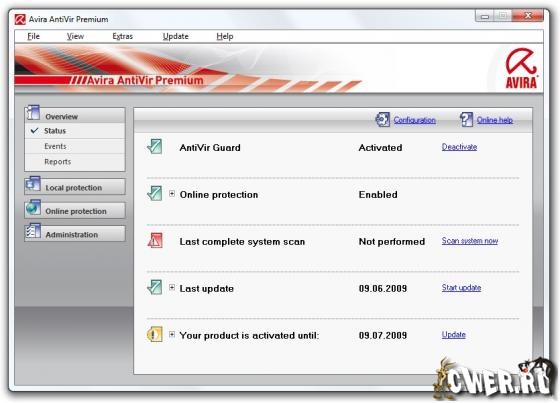Click the Update license link

(x=454, y=334)
